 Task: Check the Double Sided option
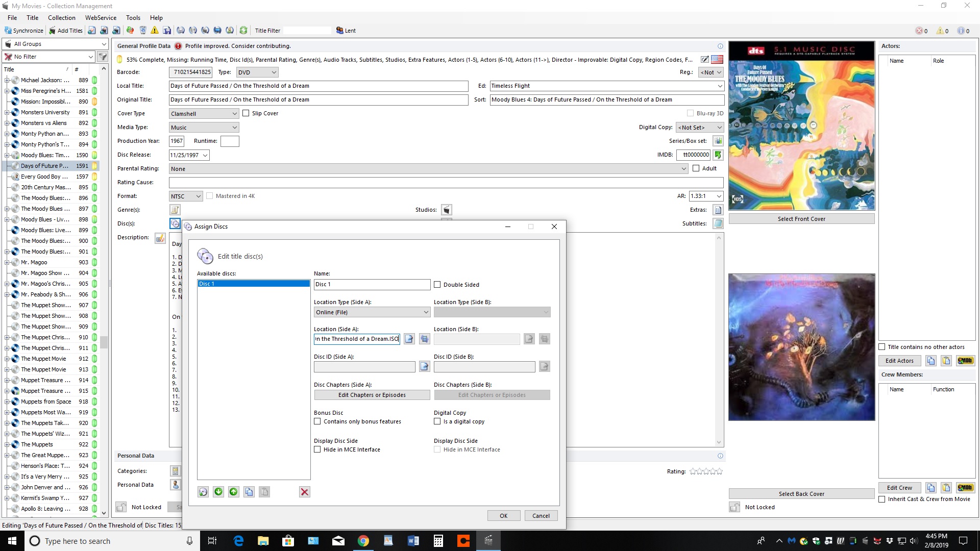pyautogui.click(x=437, y=285)
